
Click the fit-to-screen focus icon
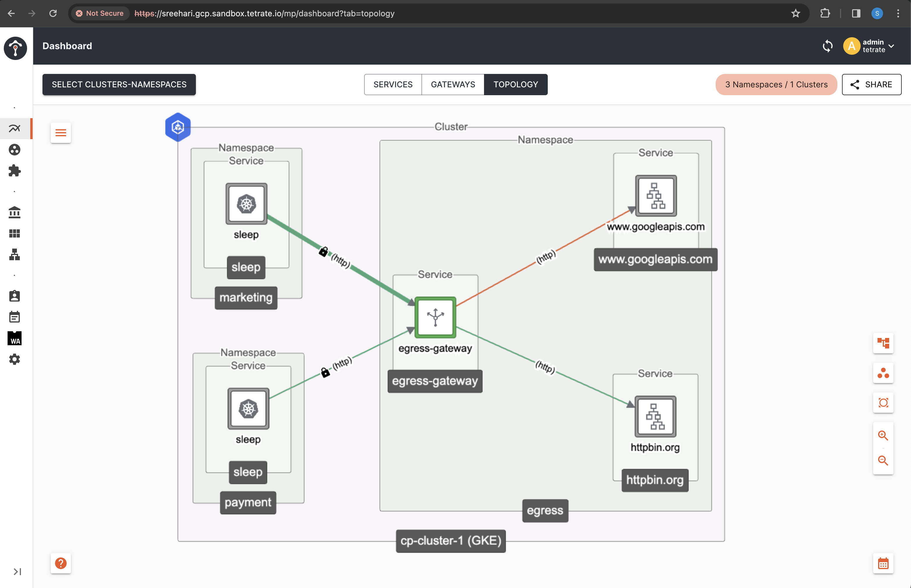click(883, 403)
